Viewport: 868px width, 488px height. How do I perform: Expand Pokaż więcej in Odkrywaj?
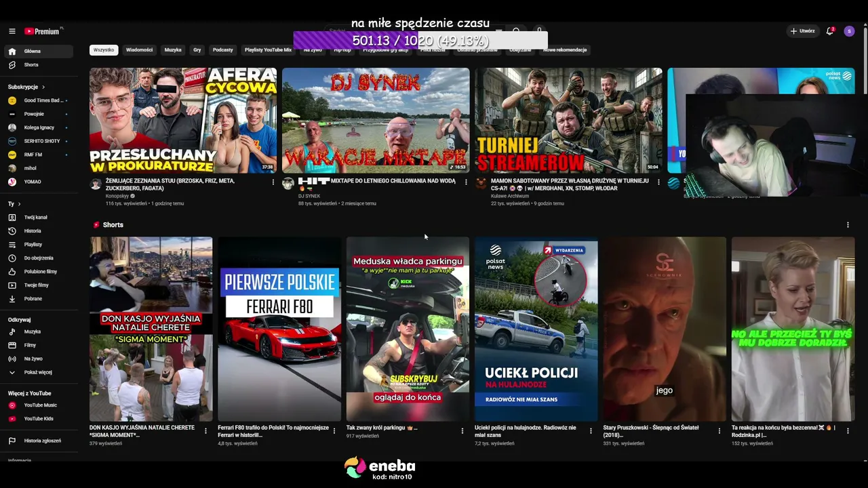[x=37, y=372]
